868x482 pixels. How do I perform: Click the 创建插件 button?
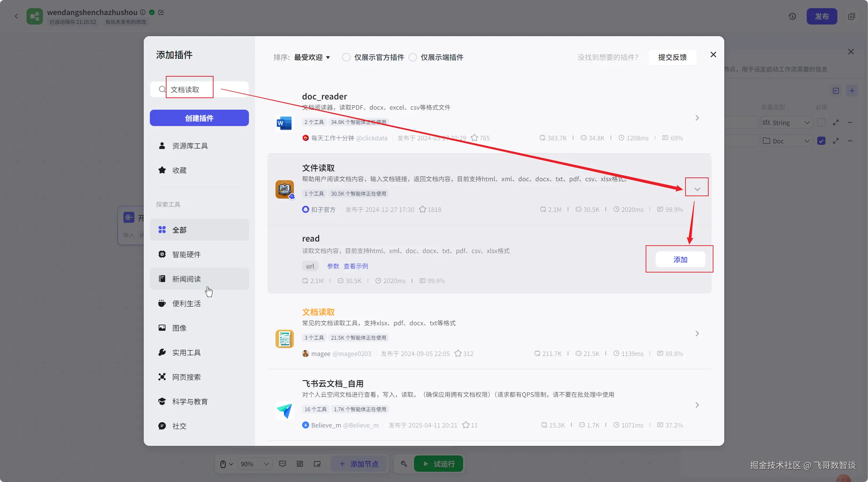[199, 118]
